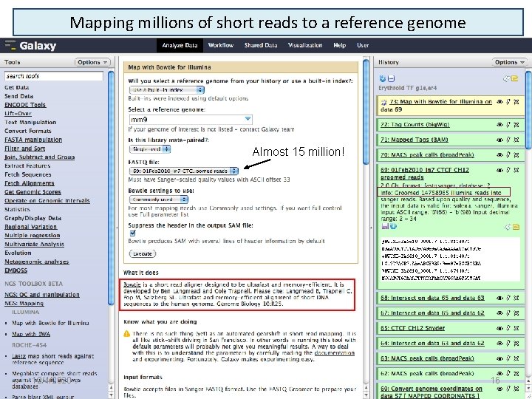
Task: View dataset 70: MACS peak calls eye icon
Action: (499, 155)
